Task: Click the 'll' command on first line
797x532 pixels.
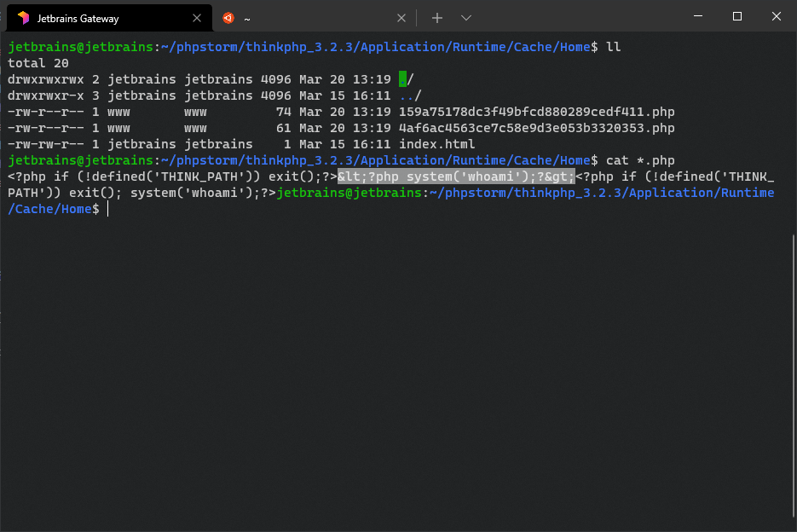Action: pos(614,47)
